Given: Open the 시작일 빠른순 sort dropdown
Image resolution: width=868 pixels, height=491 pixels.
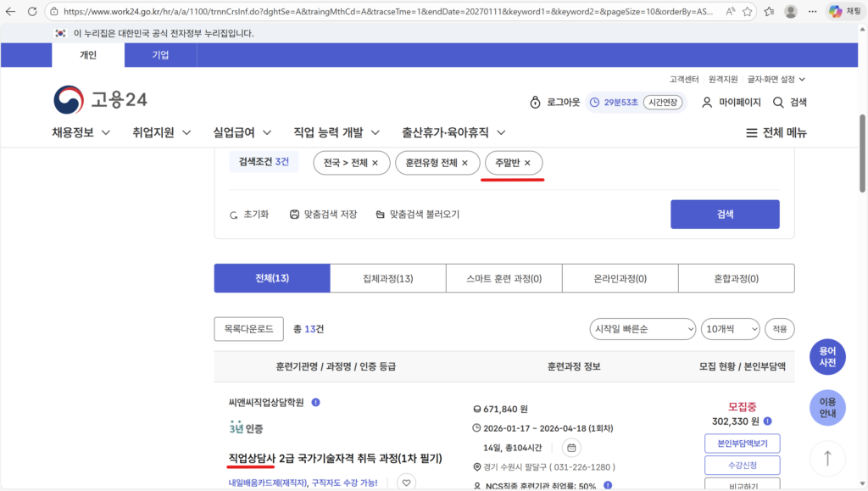Looking at the screenshot, I should click(642, 328).
